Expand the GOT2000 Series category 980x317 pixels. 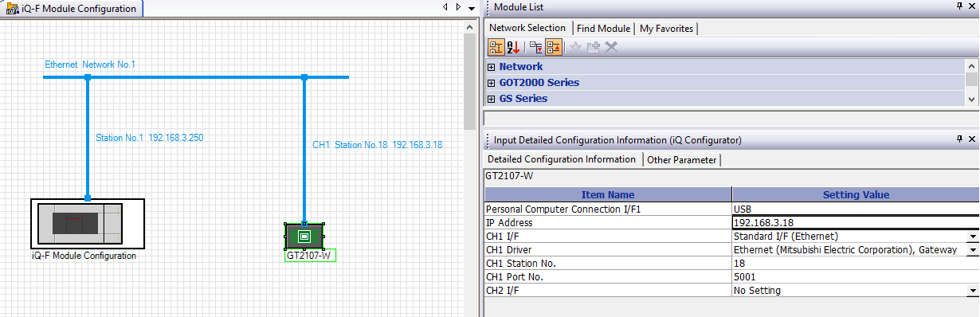coord(492,83)
